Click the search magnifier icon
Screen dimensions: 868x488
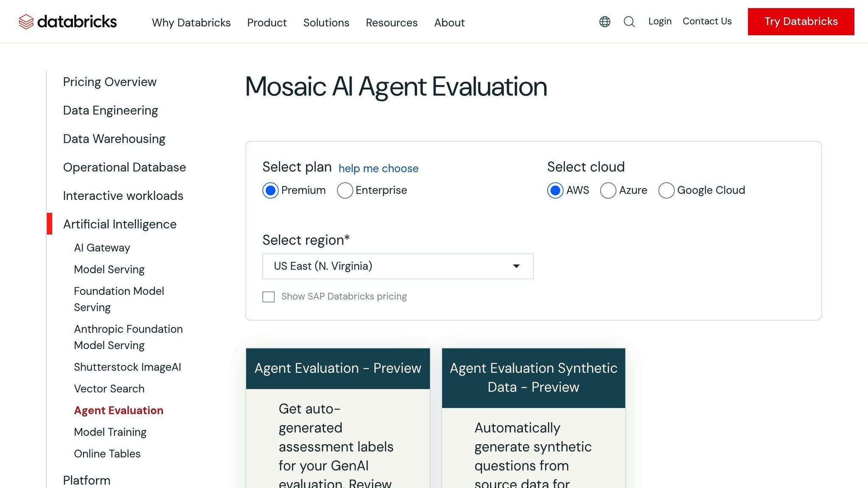(629, 22)
